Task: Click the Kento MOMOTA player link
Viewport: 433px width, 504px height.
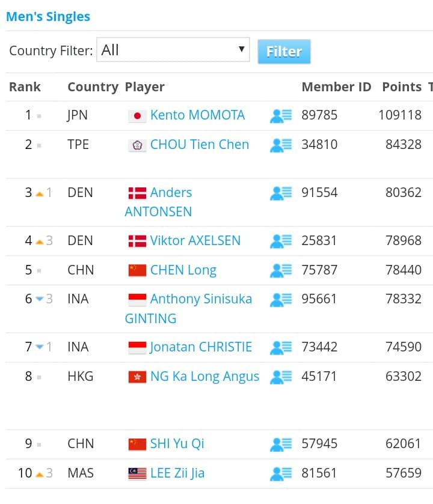Action: tap(197, 115)
